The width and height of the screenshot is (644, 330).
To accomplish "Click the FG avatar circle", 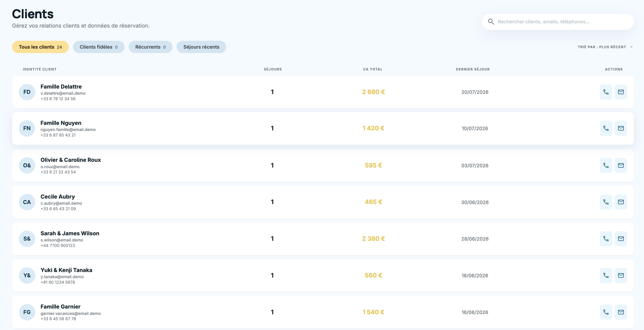I will pos(27,312).
